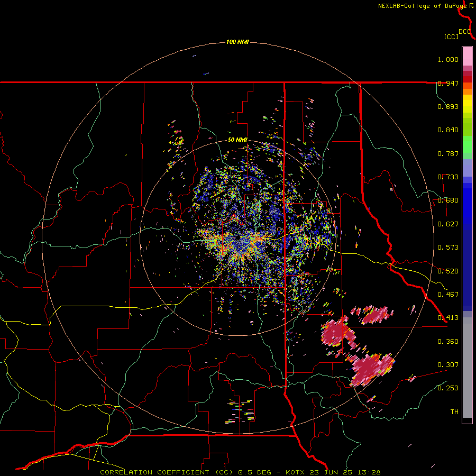Viewport: 476px width, 476px height.
Task: Click the KOTX radar site center dot
Action: [237, 237]
